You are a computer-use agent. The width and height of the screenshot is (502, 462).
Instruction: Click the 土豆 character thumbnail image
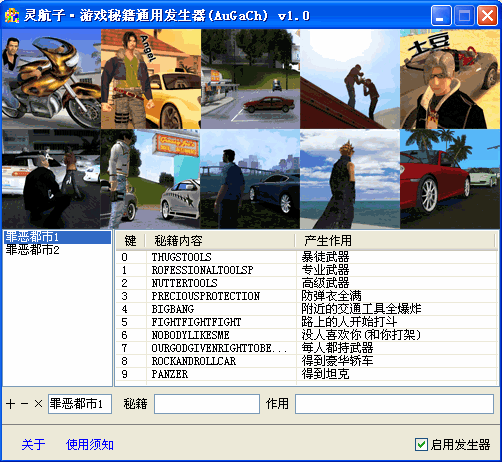tap(450, 79)
